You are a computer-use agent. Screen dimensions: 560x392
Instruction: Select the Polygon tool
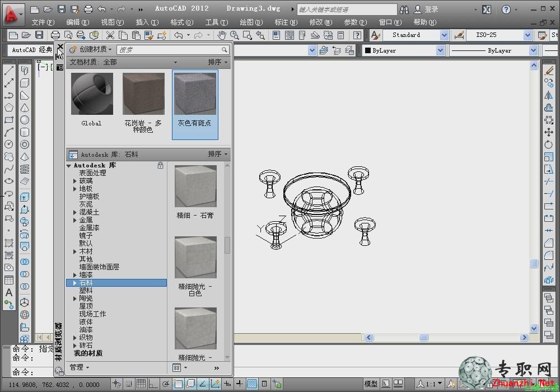[x=8, y=108]
